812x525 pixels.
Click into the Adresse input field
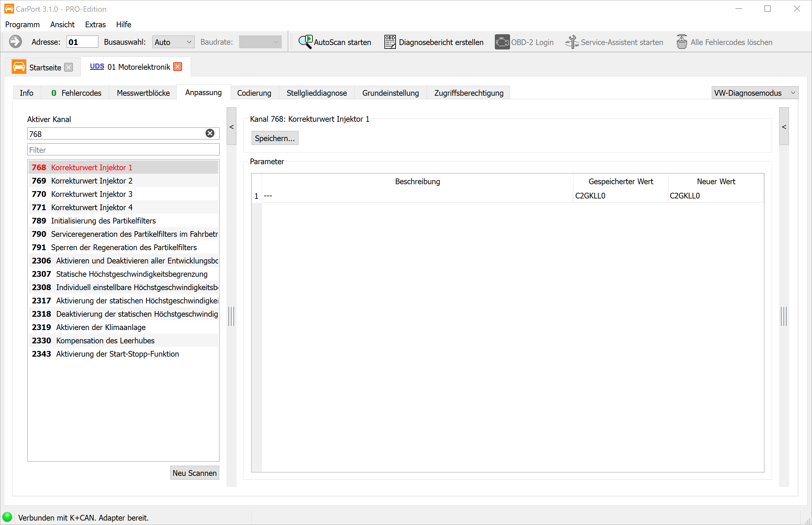82,42
